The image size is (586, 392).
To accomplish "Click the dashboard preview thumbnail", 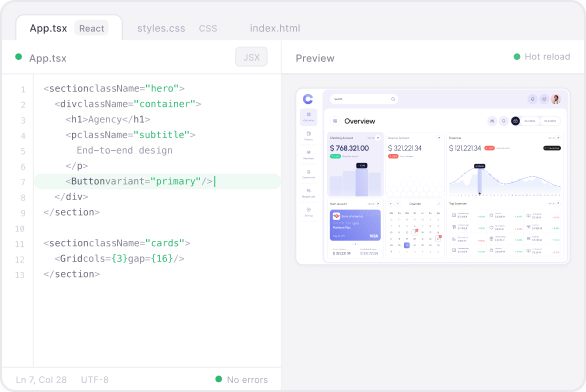I will click(x=433, y=176).
